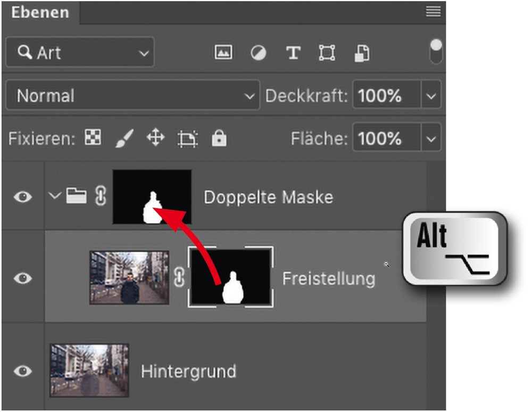Click the Hintergrund layer name
Image resolution: width=532 pixels, height=412 pixels.
click(188, 371)
